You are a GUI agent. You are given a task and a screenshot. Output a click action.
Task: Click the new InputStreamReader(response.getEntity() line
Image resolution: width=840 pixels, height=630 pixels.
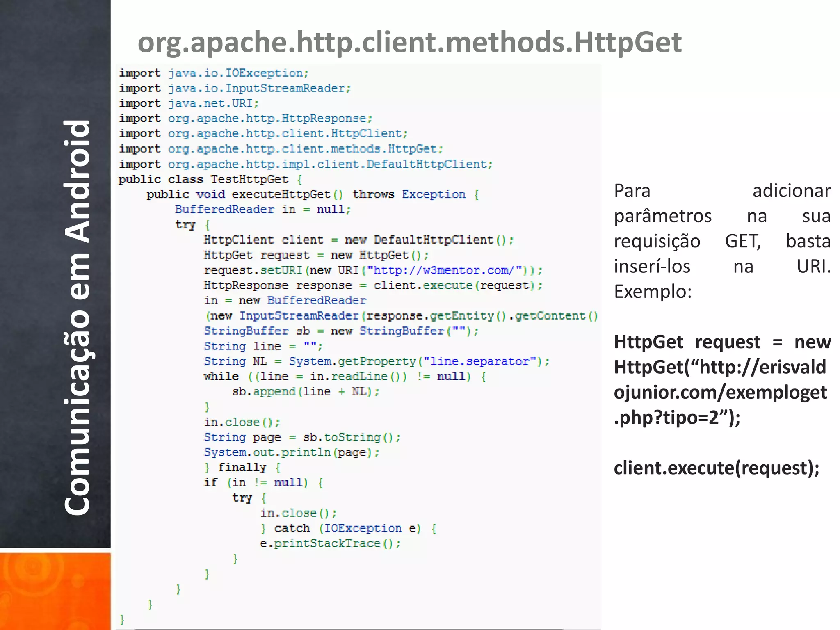pyautogui.click(x=402, y=316)
